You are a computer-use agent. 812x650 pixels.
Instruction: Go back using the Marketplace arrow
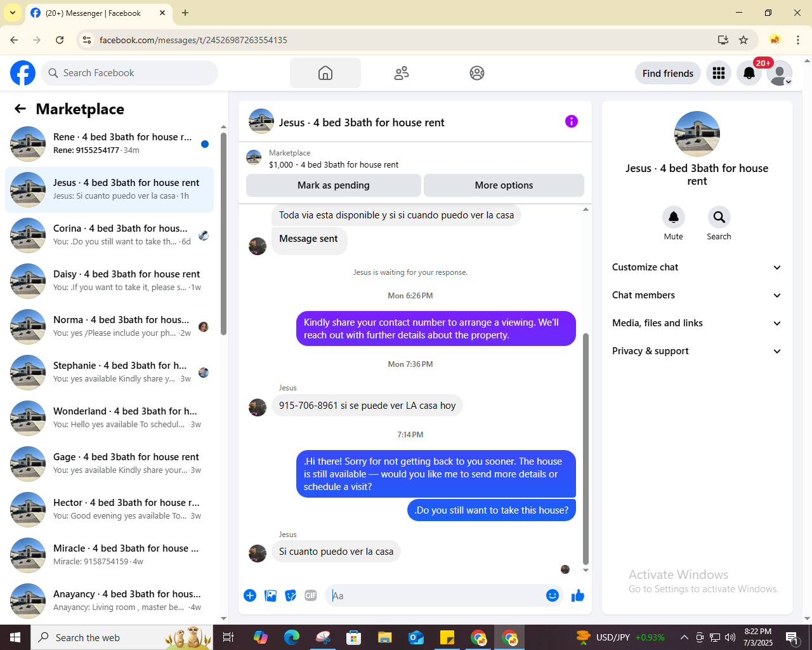[x=20, y=109]
